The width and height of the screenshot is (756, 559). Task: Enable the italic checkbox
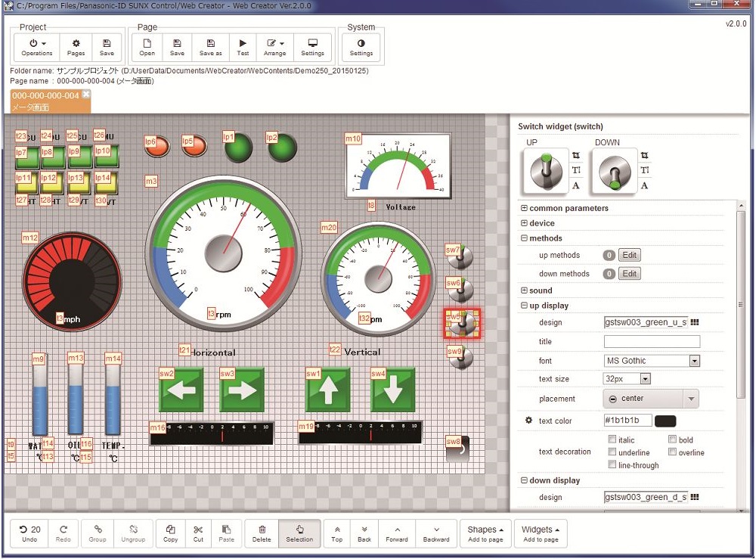612,439
